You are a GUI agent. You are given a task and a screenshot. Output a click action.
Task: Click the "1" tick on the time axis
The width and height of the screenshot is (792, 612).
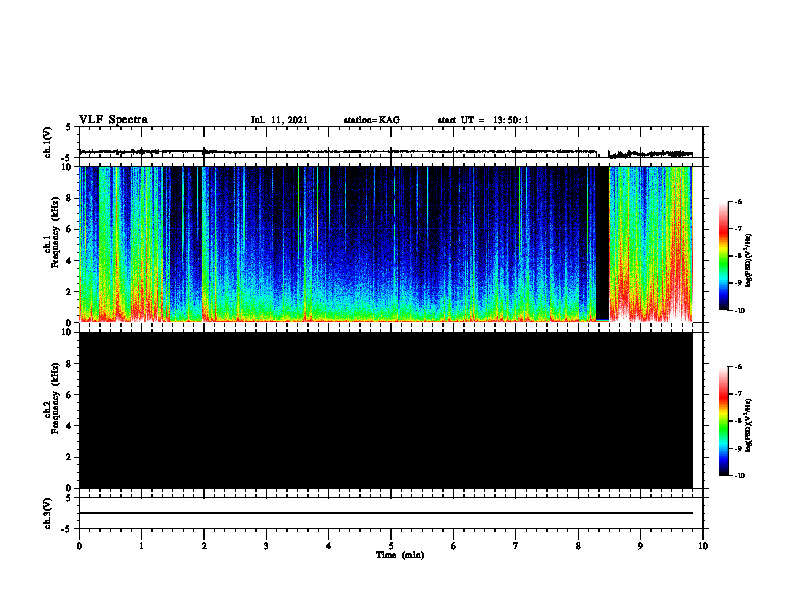click(x=141, y=546)
